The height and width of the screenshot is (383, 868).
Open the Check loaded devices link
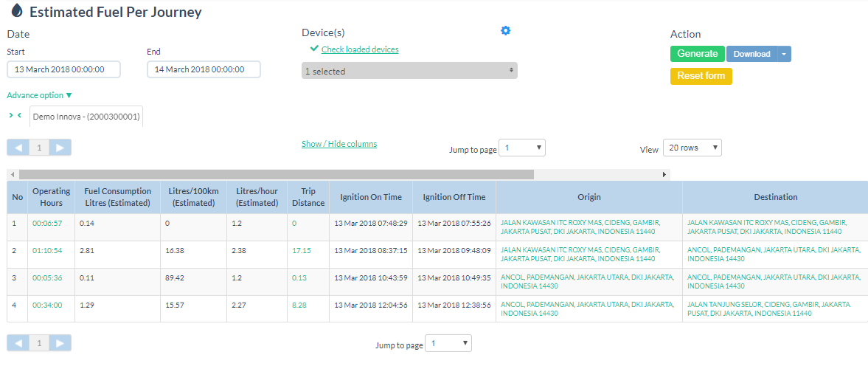[360, 49]
